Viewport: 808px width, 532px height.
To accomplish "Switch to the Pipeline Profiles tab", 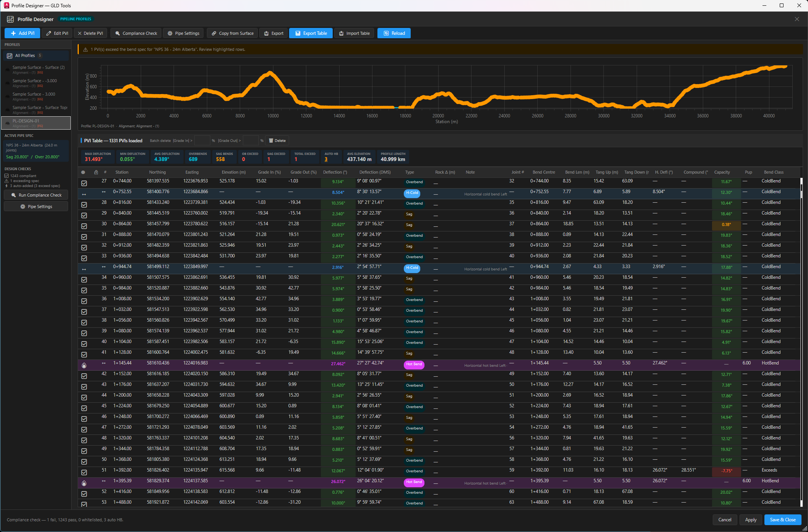I will 75,19.
